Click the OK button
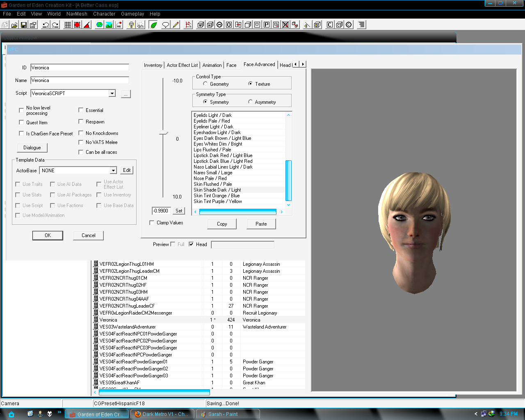525x420 pixels. pos(48,235)
